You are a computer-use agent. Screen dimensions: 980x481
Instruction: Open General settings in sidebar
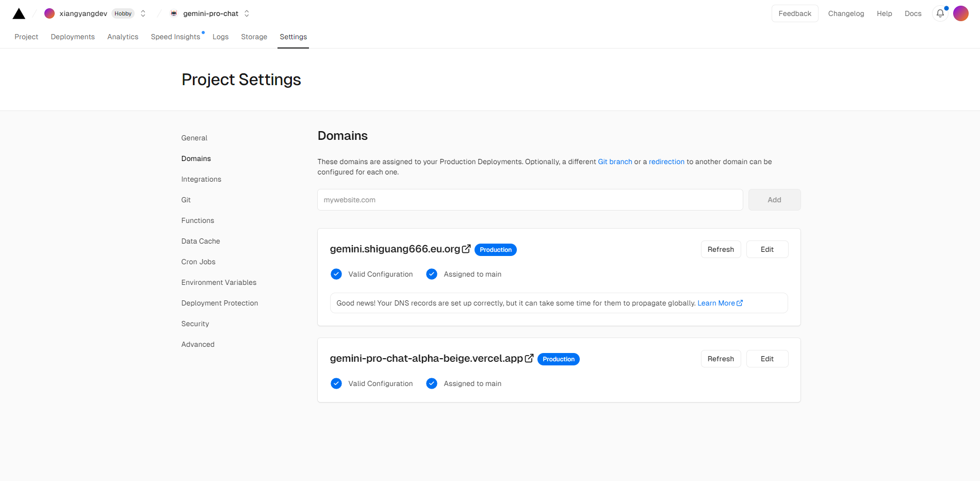(x=194, y=138)
